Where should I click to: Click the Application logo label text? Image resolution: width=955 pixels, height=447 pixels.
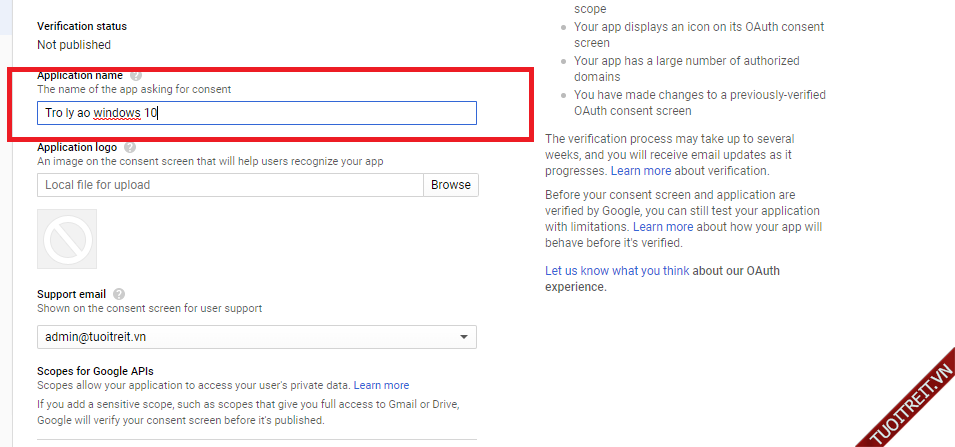click(x=77, y=148)
